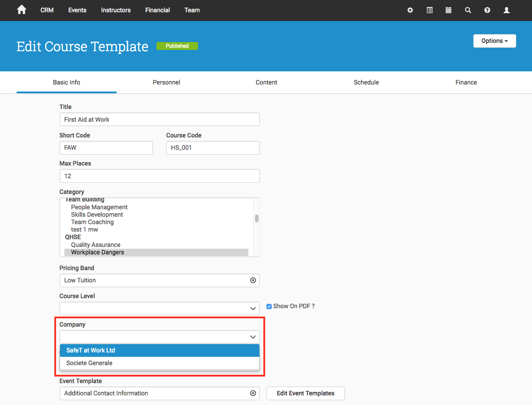
Task: Open the Options dropdown button
Action: coord(495,41)
